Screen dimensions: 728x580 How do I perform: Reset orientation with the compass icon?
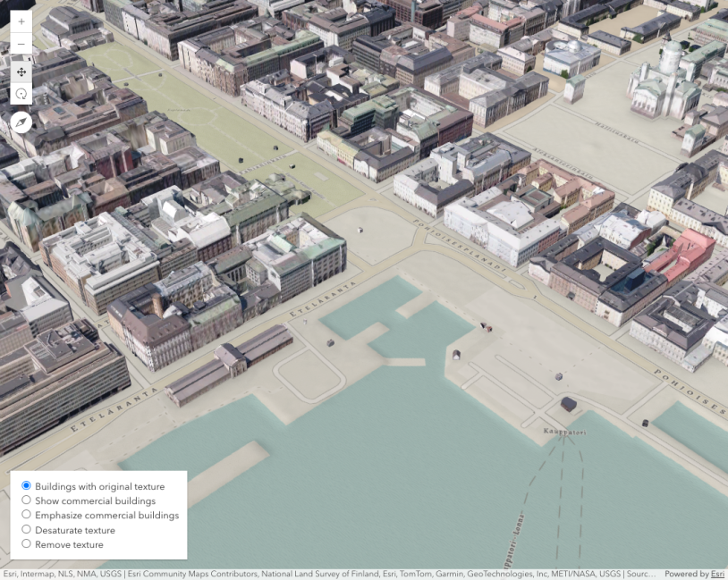[21, 122]
